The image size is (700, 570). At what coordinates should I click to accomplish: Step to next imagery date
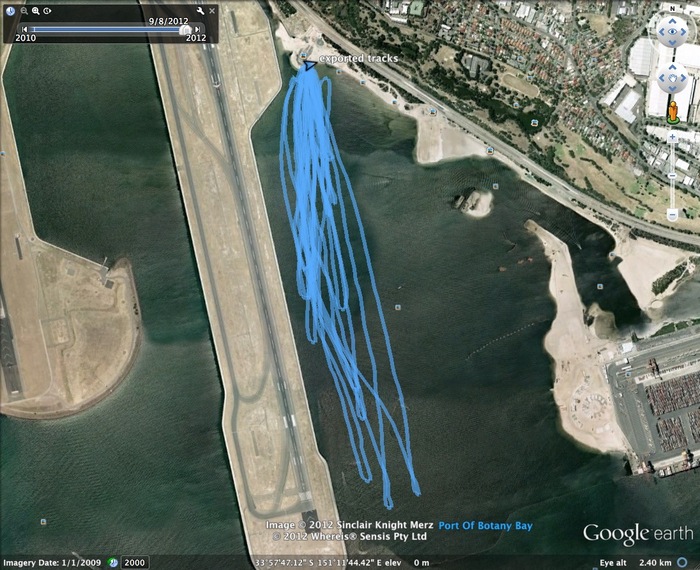pyautogui.click(x=197, y=29)
